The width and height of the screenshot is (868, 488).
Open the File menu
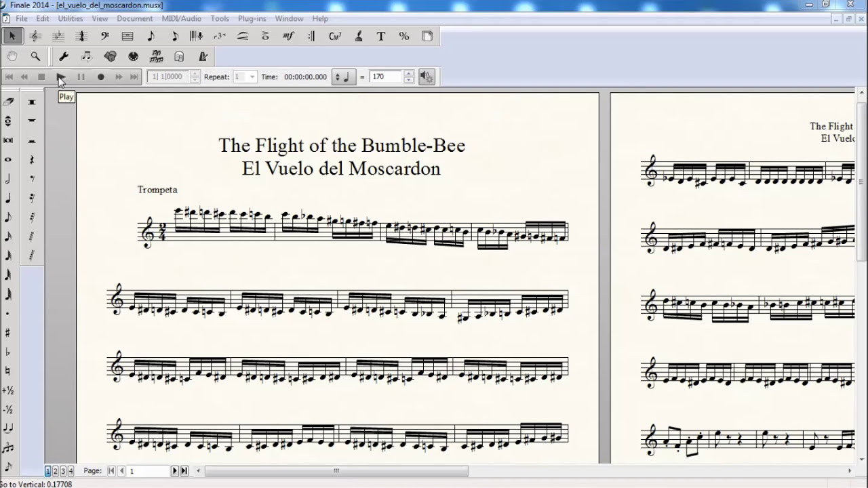22,18
